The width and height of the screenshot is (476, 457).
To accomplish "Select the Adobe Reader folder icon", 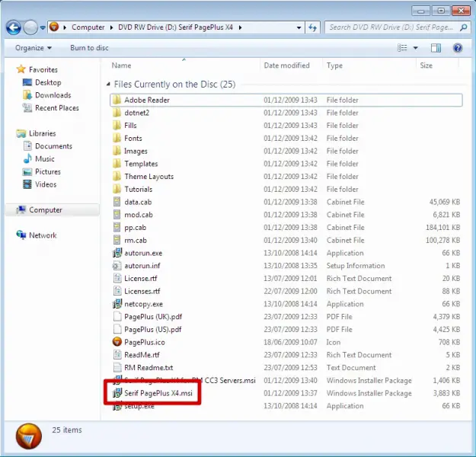I will 117,100.
